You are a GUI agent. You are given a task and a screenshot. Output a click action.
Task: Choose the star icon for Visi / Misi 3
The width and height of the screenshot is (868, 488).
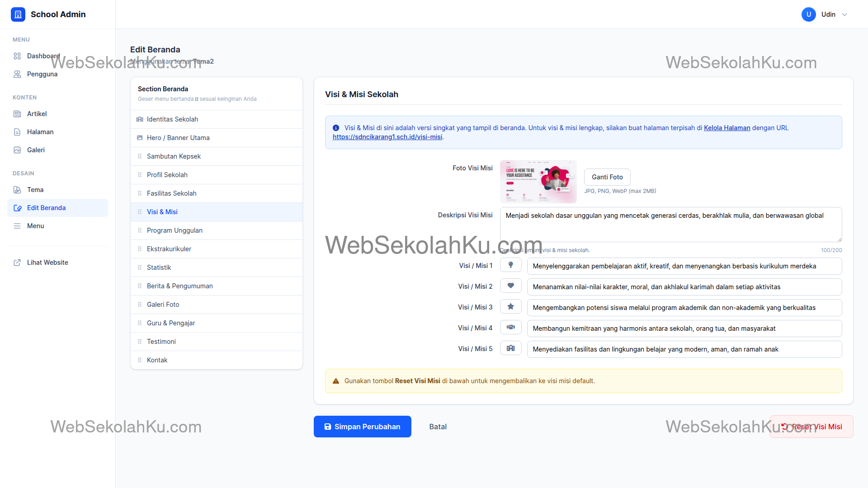coord(511,307)
